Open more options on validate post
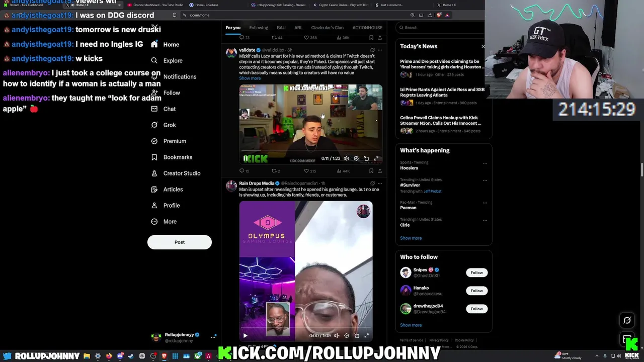This screenshot has width=644, height=362. point(380,50)
